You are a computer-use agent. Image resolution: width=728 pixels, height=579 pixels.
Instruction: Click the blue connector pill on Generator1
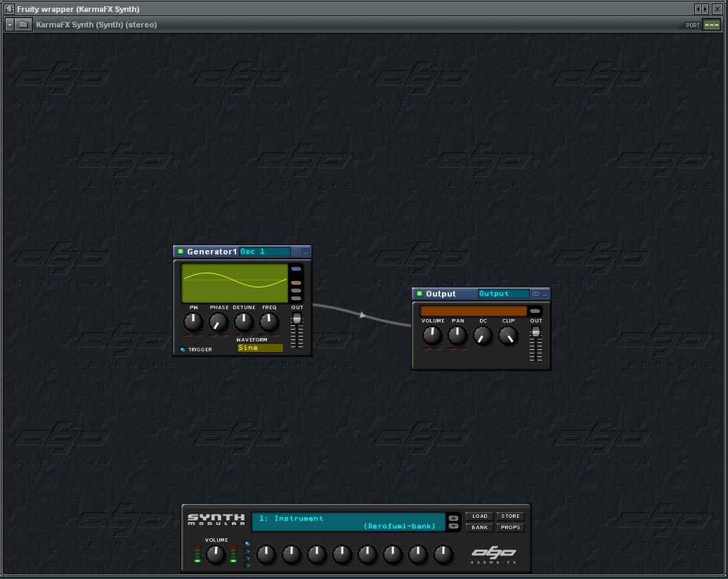click(296, 269)
